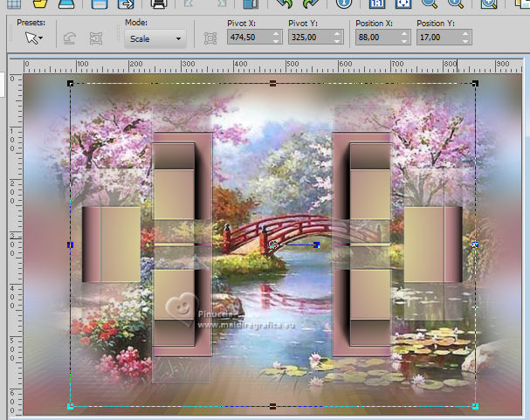530x420 pixels.
Task: Decrease Position Y with down arrow
Action: tap(465, 40)
